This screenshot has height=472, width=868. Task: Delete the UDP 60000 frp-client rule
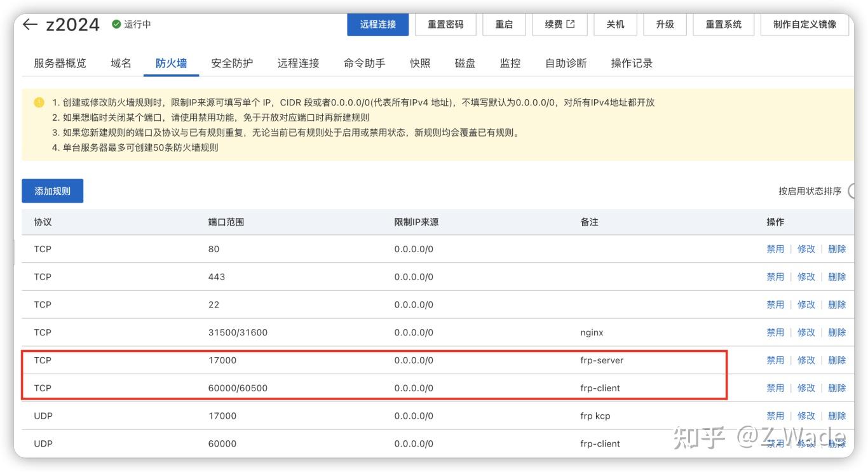click(x=837, y=443)
